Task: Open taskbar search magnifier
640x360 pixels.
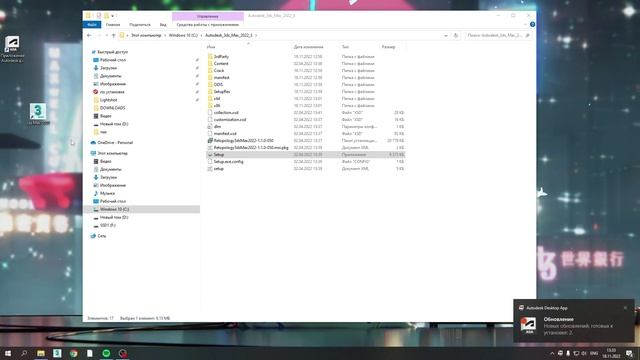Action: (x=24, y=353)
